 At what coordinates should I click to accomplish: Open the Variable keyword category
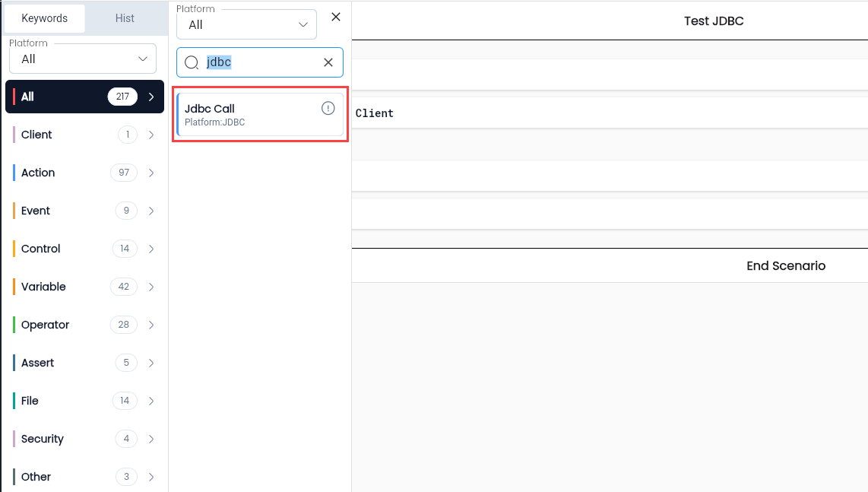84,287
